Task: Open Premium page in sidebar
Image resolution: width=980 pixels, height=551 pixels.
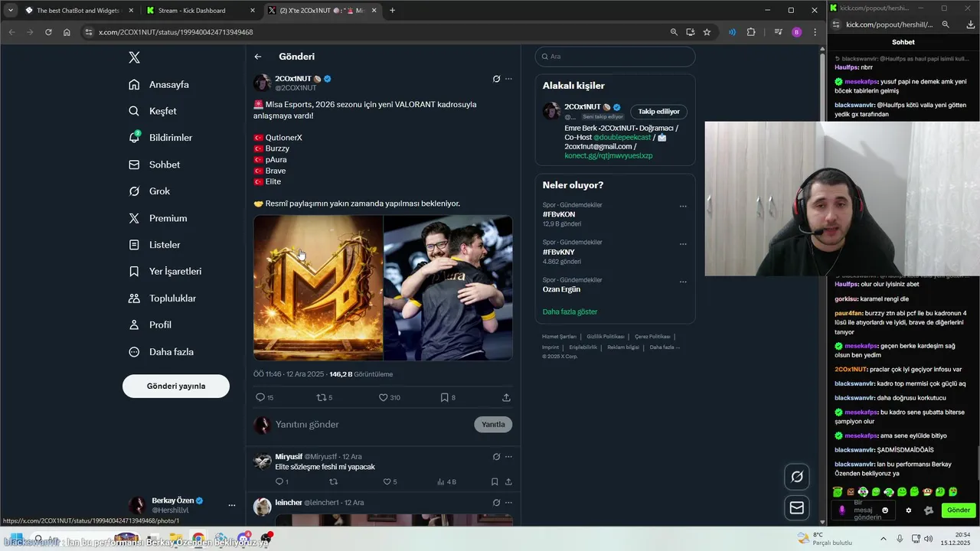Action: (x=158, y=218)
